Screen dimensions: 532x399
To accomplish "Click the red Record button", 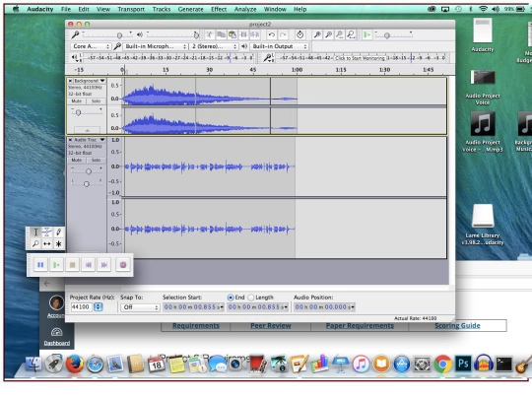I will pyautogui.click(x=123, y=265).
